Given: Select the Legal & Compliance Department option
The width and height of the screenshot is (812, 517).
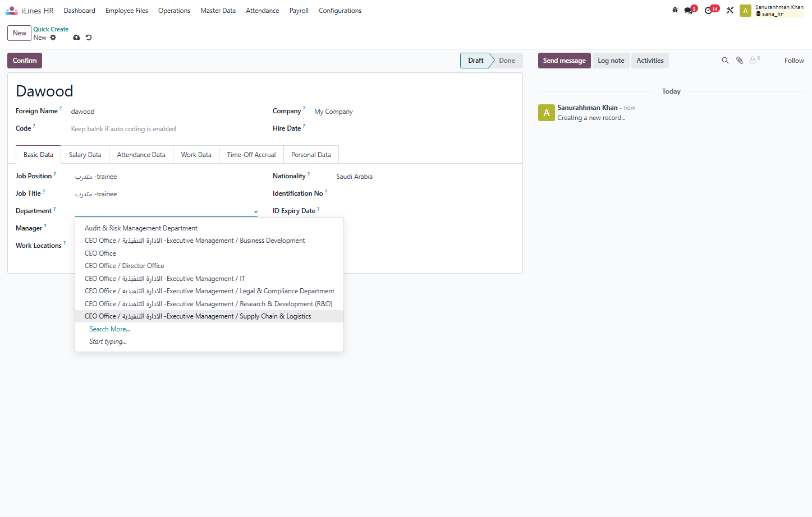Looking at the screenshot, I should [x=209, y=291].
